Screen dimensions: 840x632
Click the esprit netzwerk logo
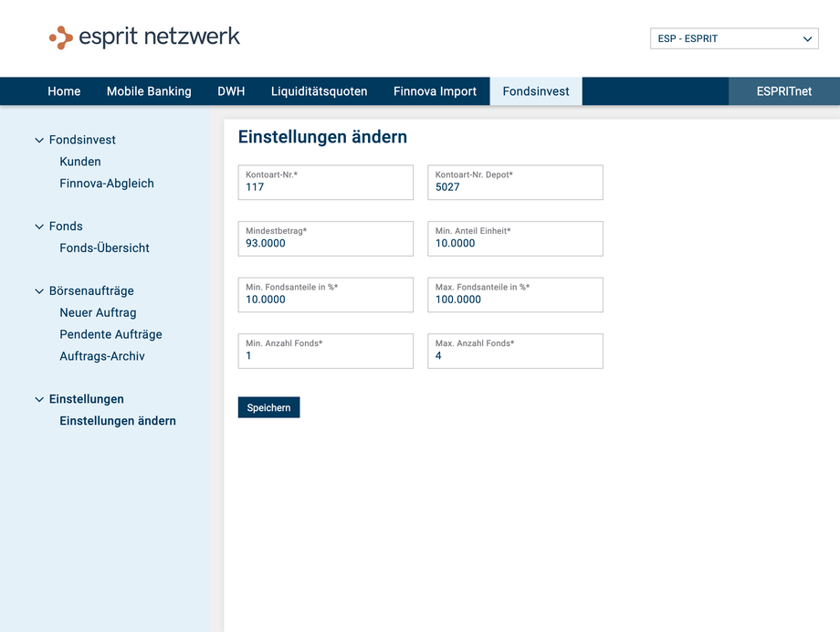coord(143,37)
